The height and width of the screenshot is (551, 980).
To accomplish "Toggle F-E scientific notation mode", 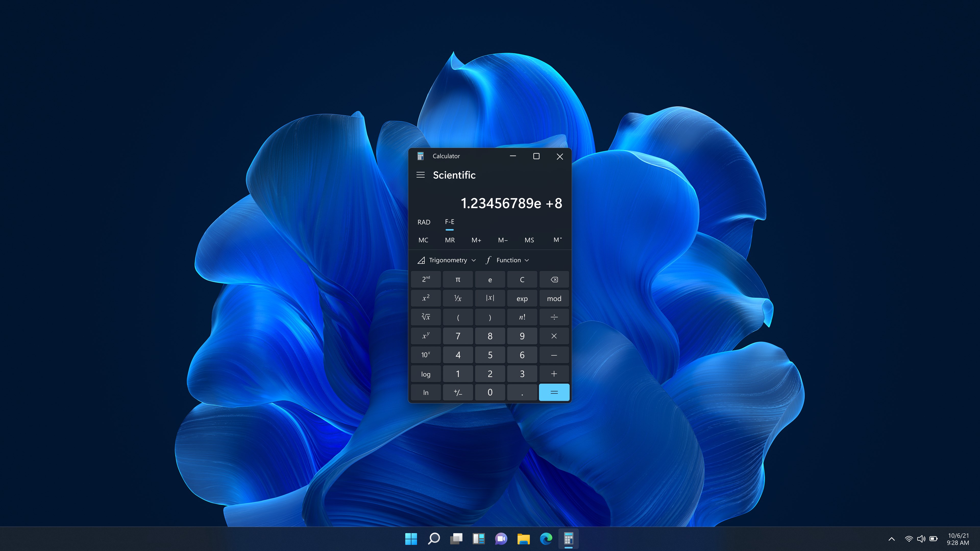I will (x=449, y=222).
